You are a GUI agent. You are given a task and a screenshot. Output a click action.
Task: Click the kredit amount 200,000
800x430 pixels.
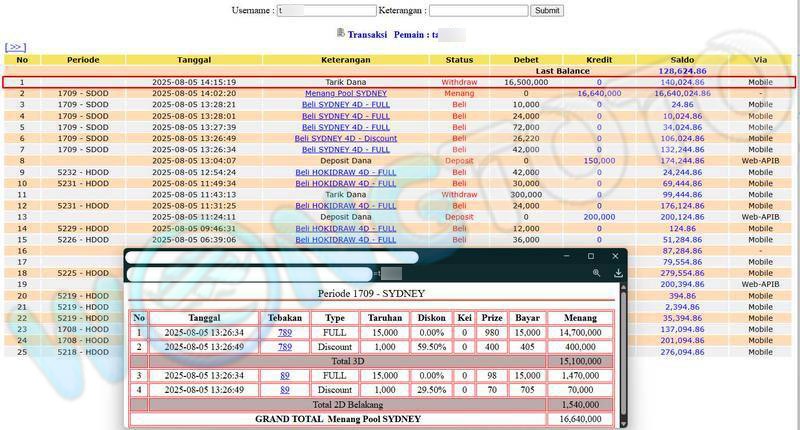(x=599, y=217)
